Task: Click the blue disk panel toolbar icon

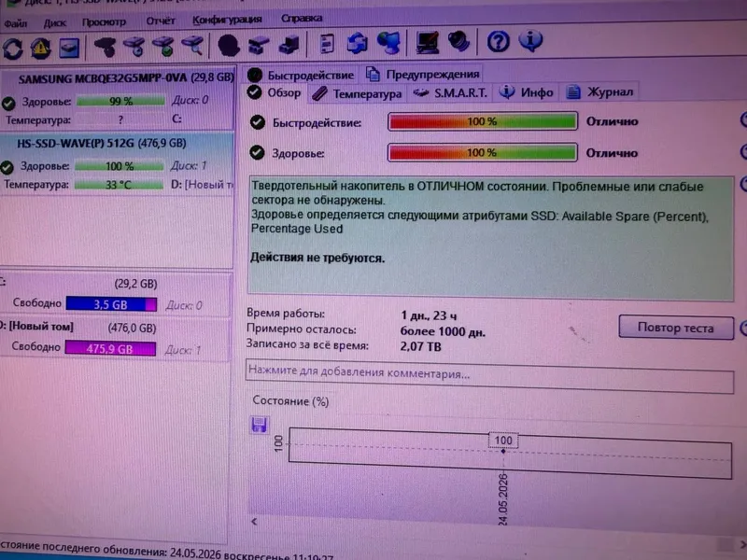Action: point(69,49)
